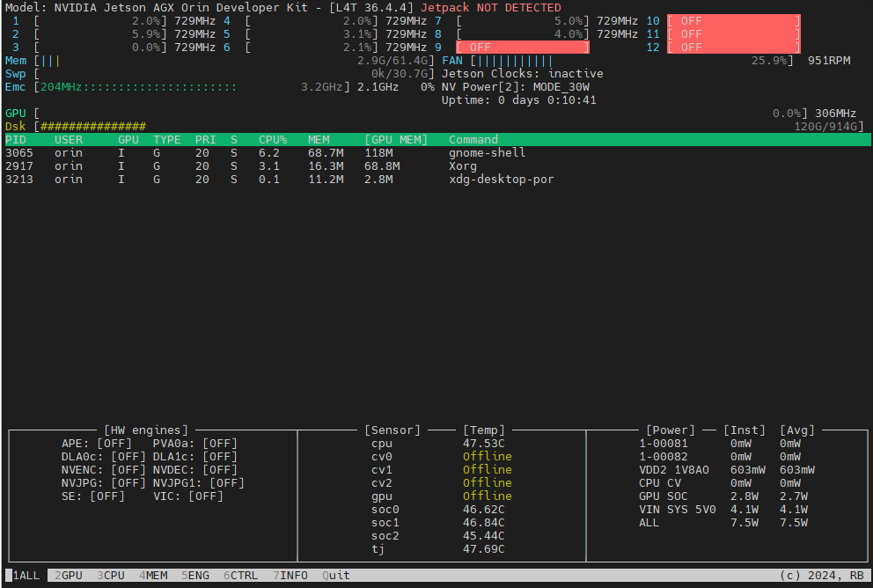873x588 pixels.
Task: Open the 3CPU tab
Action: pyautogui.click(x=111, y=575)
